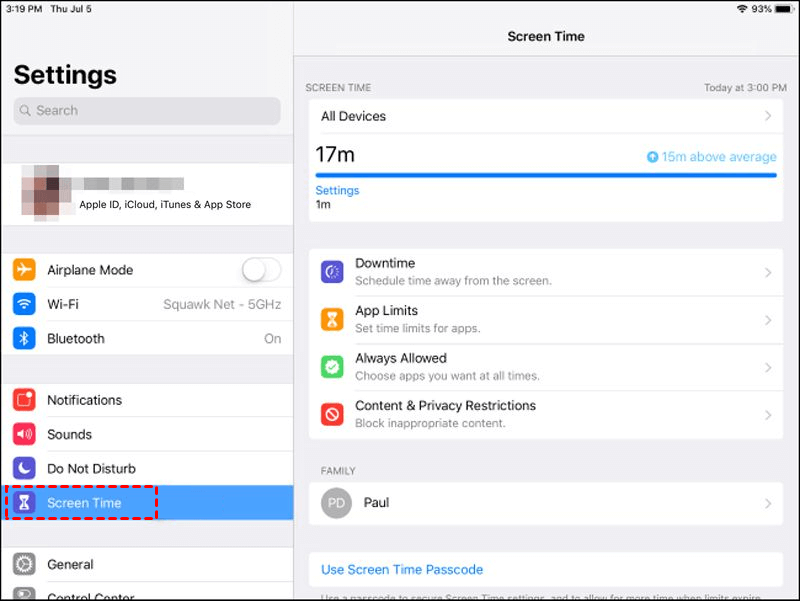Screen dimensions: 800x601
Task: Tap the All Devices row label
Action: click(354, 116)
